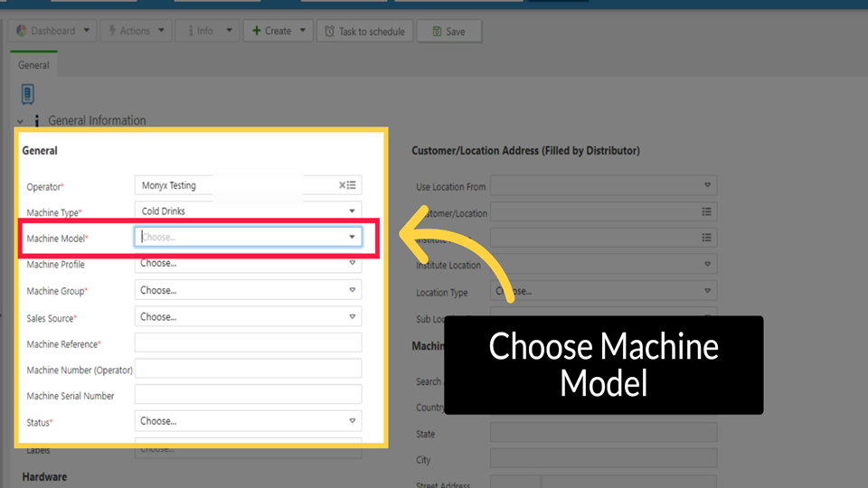Click the vending machine icon below General tab

(x=27, y=94)
